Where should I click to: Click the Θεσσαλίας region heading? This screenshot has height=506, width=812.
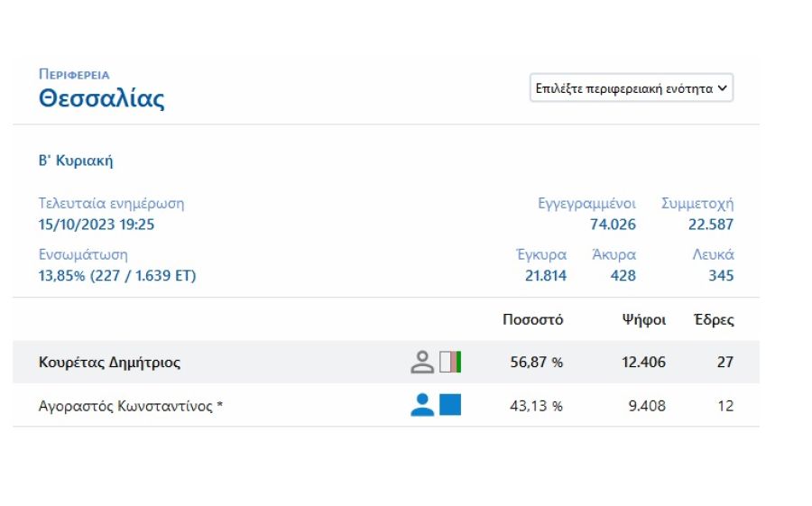tap(101, 98)
